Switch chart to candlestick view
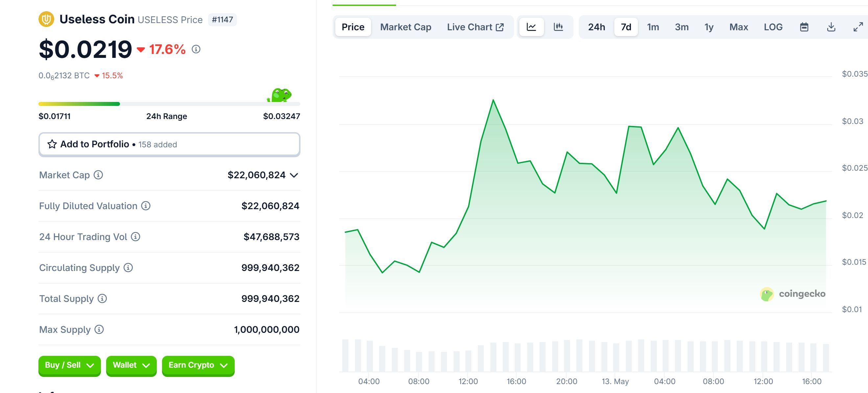This screenshot has width=868, height=393. click(x=558, y=27)
